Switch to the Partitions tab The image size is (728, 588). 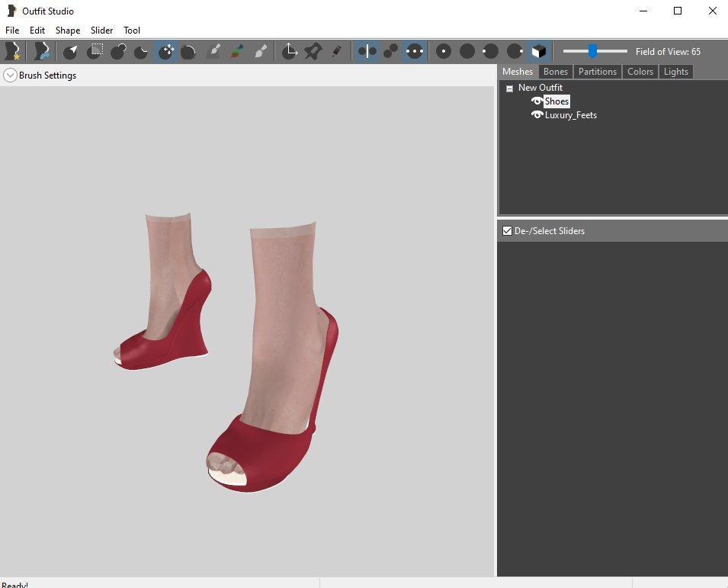tap(597, 72)
